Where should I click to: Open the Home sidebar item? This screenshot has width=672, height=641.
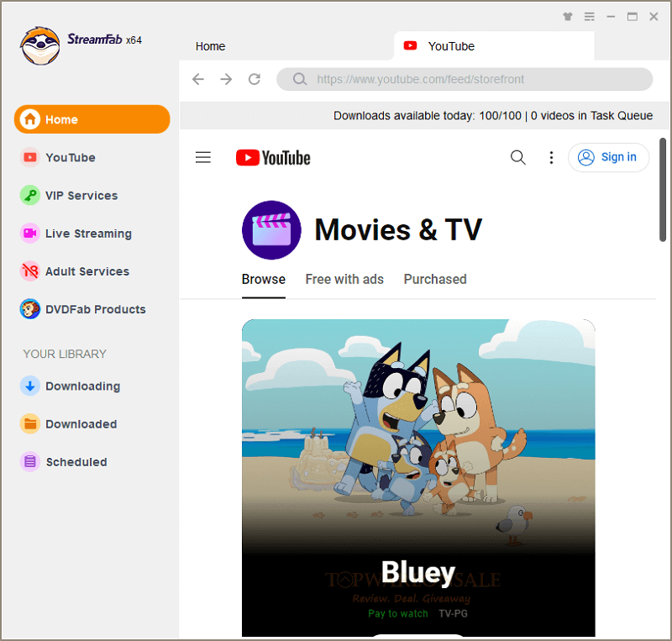92,119
